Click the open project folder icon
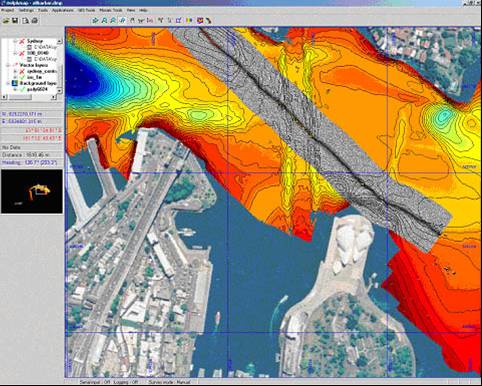This screenshot has width=482, height=386. (x=6, y=21)
